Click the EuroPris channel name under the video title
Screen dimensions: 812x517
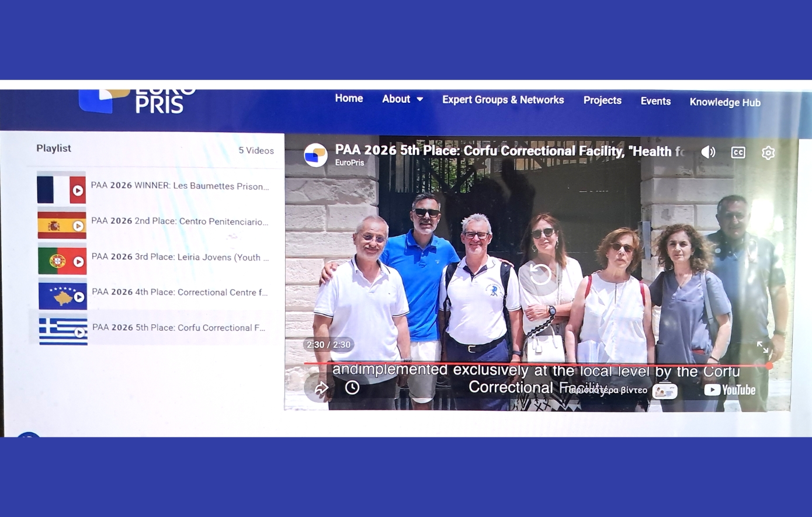(349, 163)
